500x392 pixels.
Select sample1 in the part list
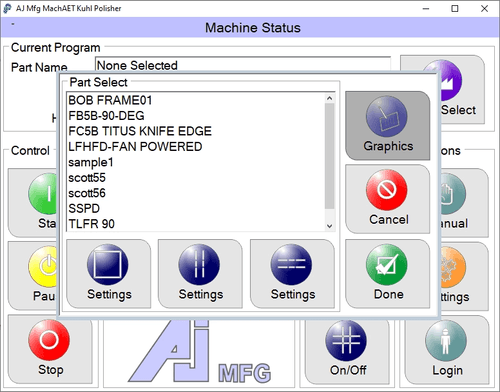pos(196,162)
